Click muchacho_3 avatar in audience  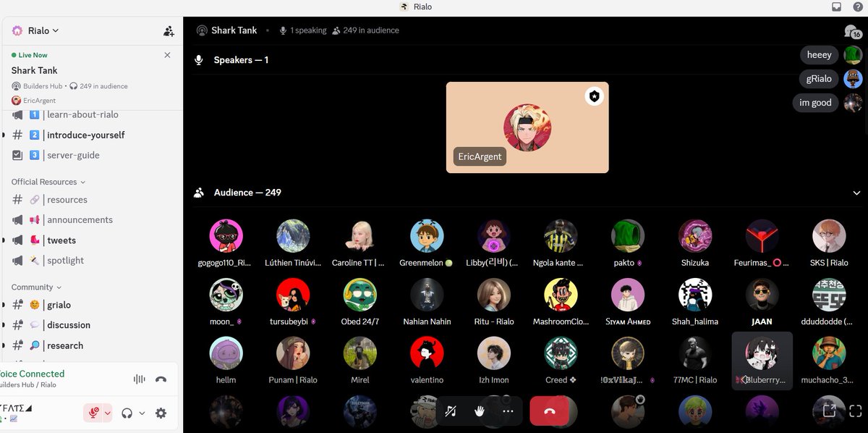tap(829, 353)
